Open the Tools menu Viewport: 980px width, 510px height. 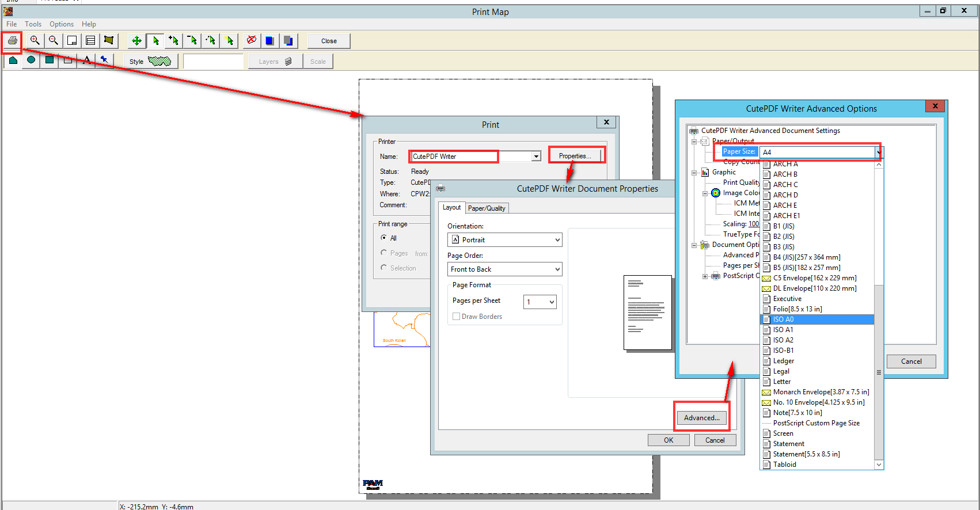[33, 24]
